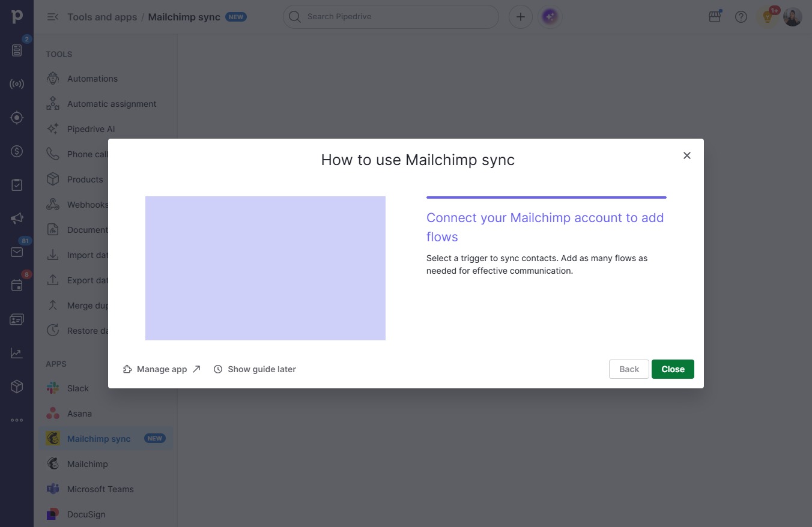Click the Slack app icon

(53, 388)
